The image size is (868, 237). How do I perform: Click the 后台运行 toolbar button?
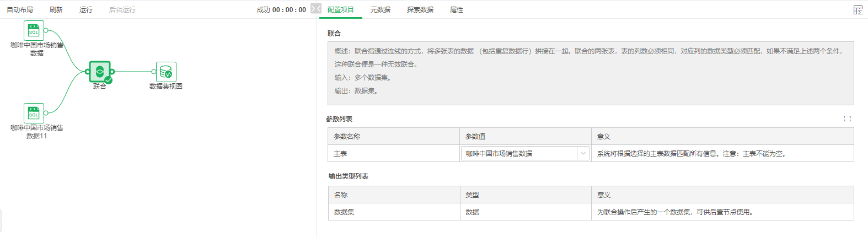pos(122,10)
